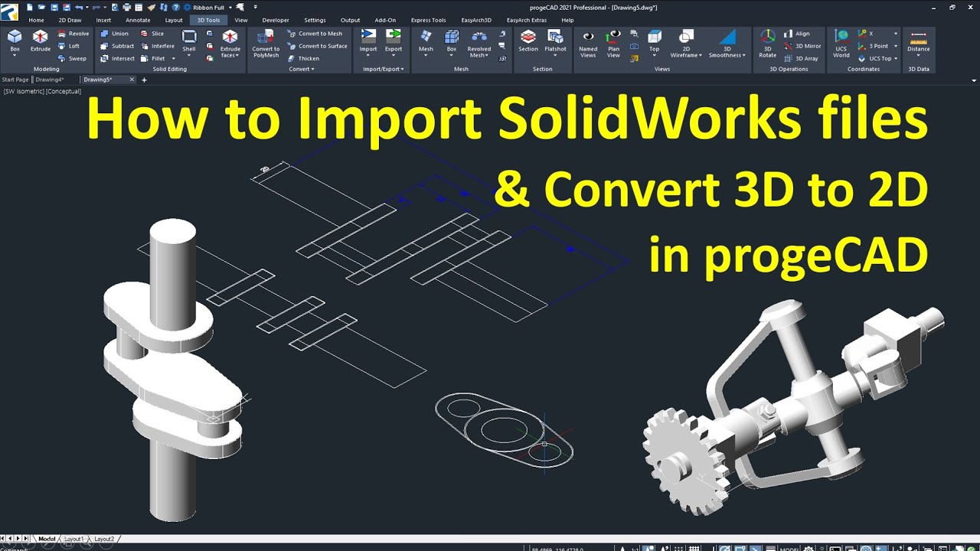The image size is (980, 551).
Task: Switch to Plan View
Action: [x=613, y=44]
